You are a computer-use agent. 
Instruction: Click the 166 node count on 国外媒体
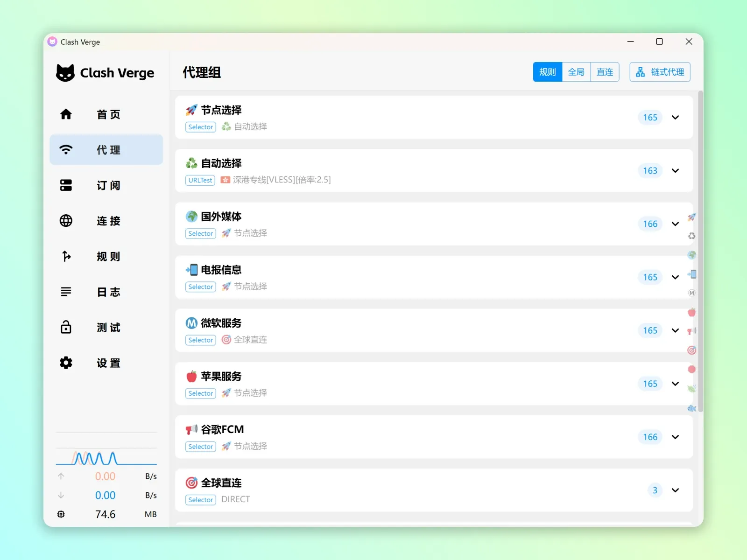pyautogui.click(x=650, y=224)
